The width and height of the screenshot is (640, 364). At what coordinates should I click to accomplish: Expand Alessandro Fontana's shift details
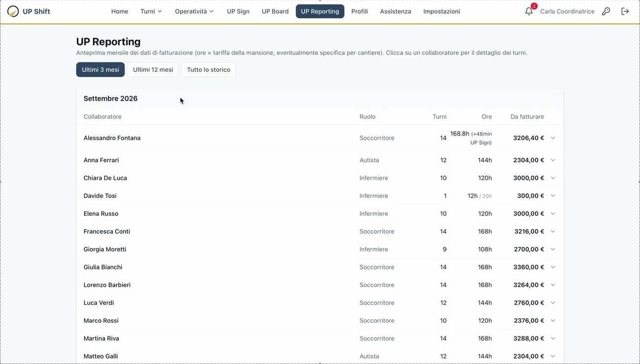click(553, 138)
